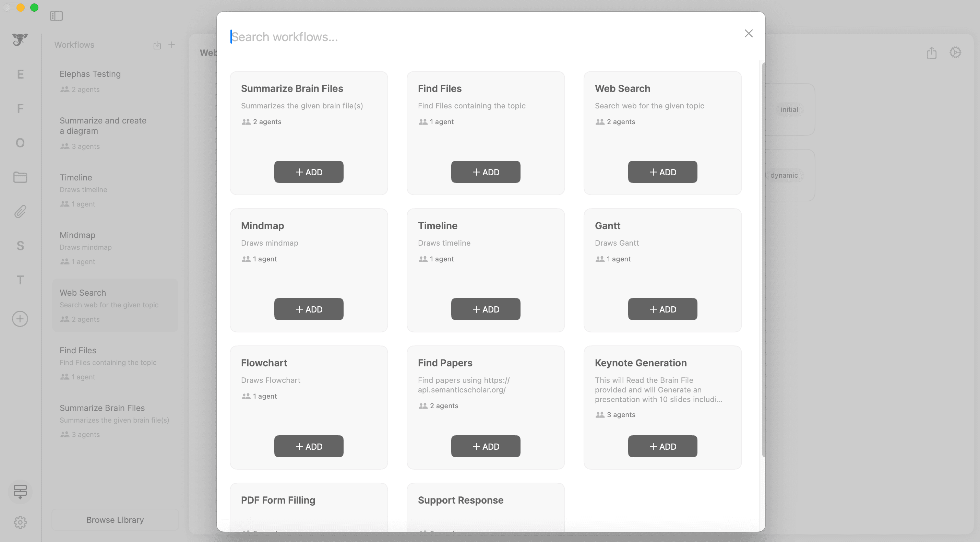Click the initial tag in background window
This screenshot has height=542, width=980.
[789, 109]
